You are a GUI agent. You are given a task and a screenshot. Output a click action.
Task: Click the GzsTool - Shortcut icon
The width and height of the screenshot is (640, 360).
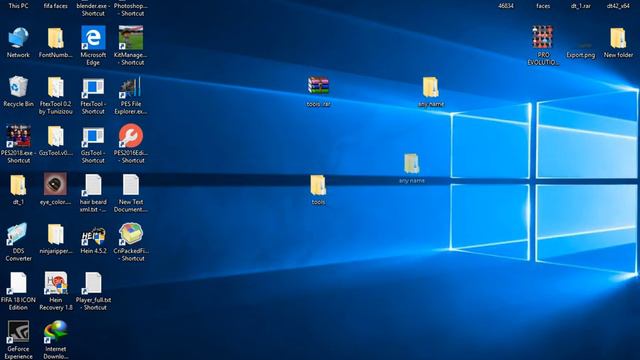[93, 137]
